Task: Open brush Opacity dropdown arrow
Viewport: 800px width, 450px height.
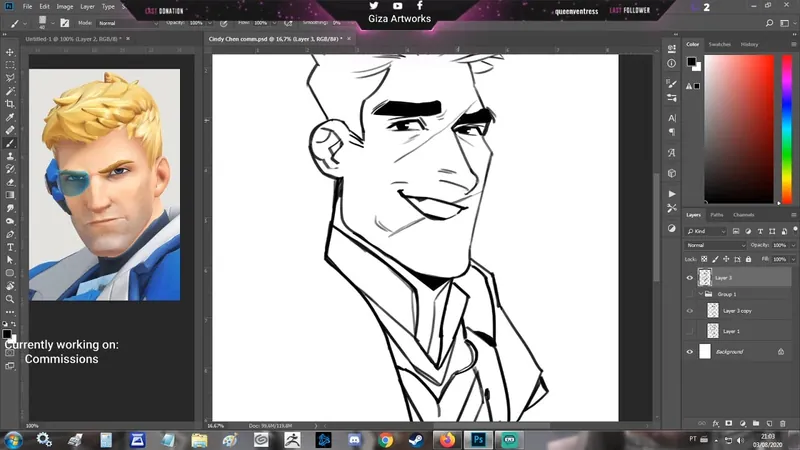Action: (209, 23)
